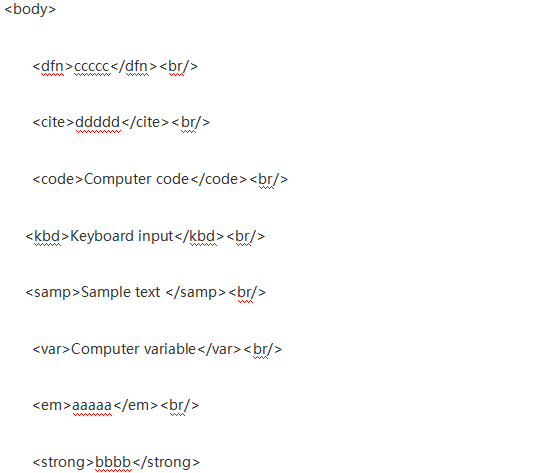Click the underlined word bbbb

[113, 462]
